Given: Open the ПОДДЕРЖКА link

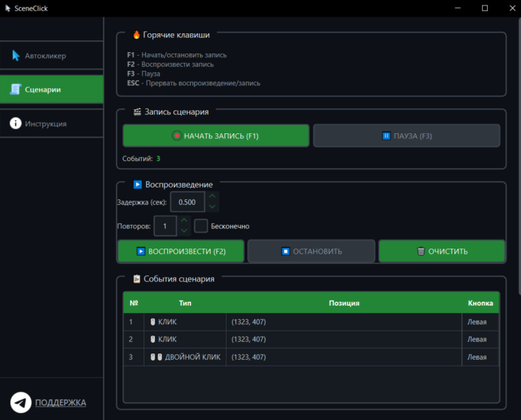Looking at the screenshot, I should point(60,403).
